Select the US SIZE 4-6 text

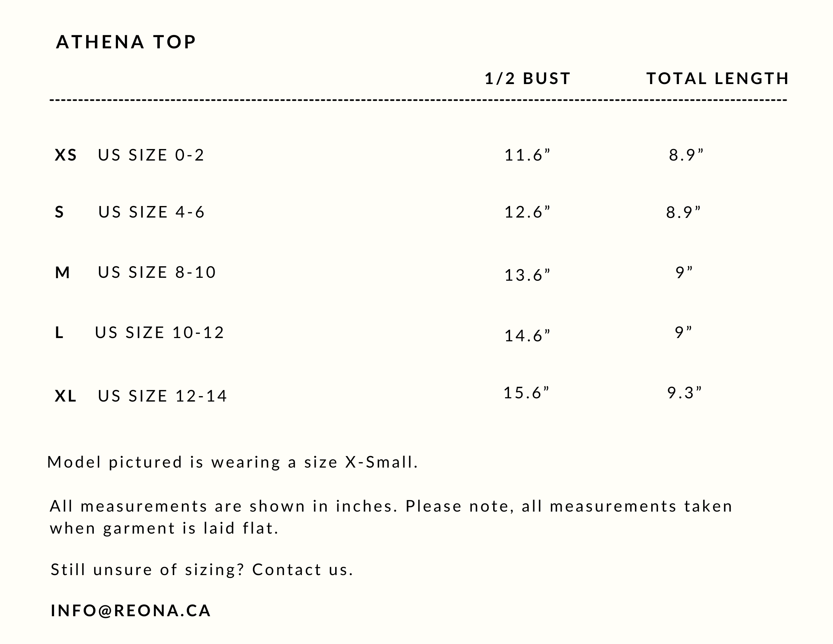click(x=152, y=213)
